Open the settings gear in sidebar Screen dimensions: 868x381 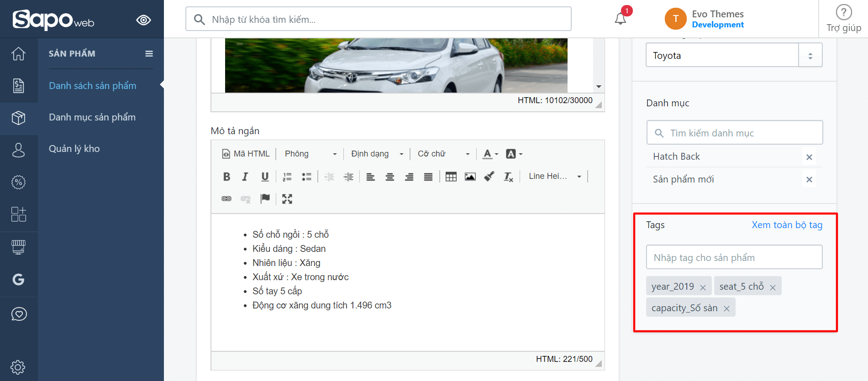tap(18, 367)
